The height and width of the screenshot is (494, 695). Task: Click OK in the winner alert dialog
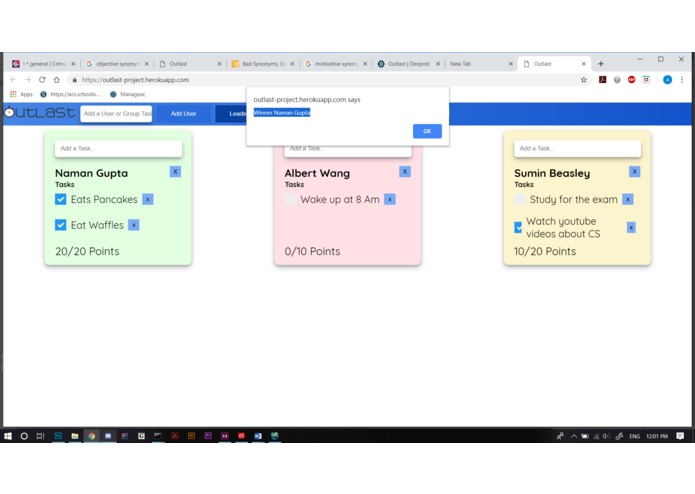click(427, 131)
